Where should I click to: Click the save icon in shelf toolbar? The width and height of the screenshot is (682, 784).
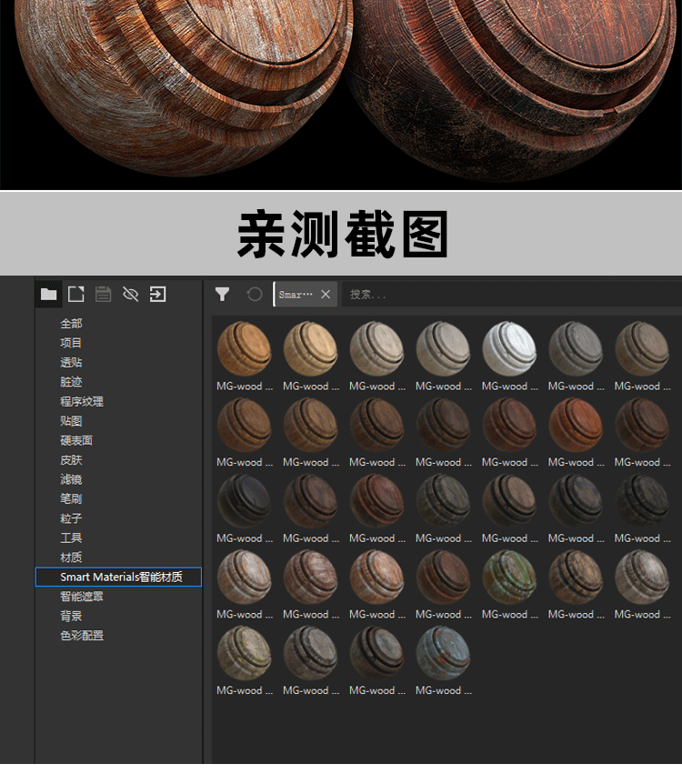click(103, 294)
